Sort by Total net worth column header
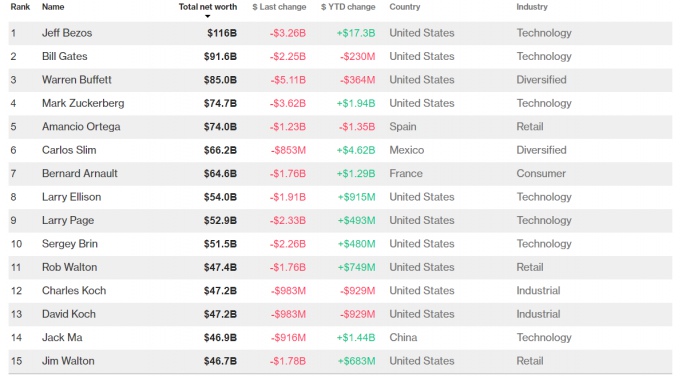 208,7
